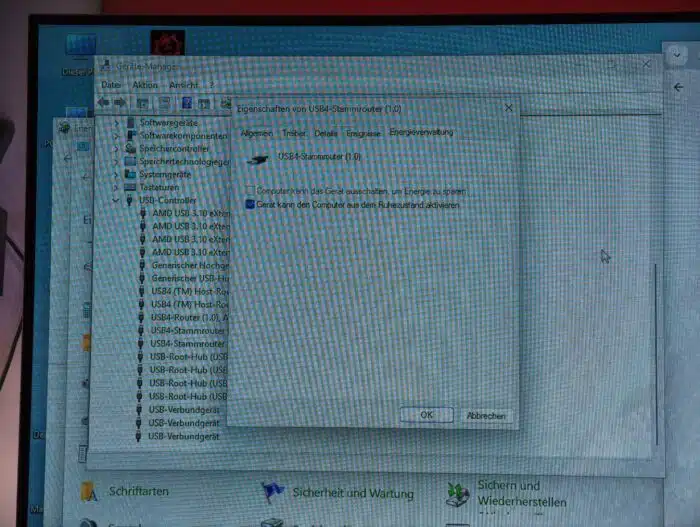The width and height of the screenshot is (700, 527).
Task: Expand the Speichercontroller node
Action: click(116, 148)
